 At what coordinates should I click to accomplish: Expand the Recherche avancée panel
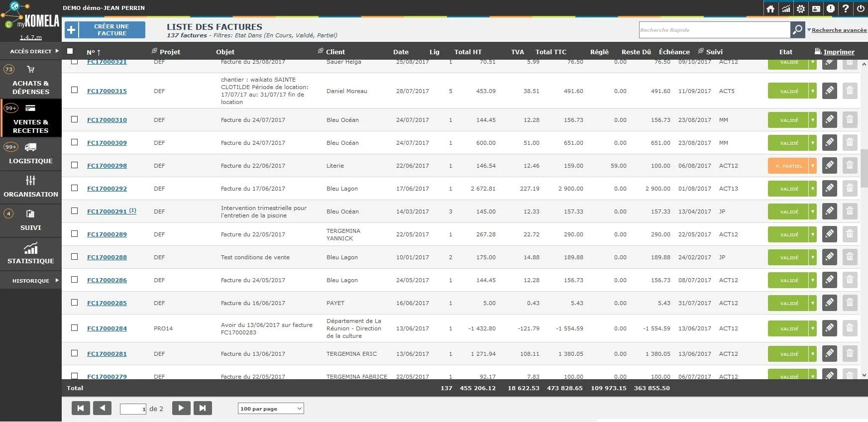(837, 30)
